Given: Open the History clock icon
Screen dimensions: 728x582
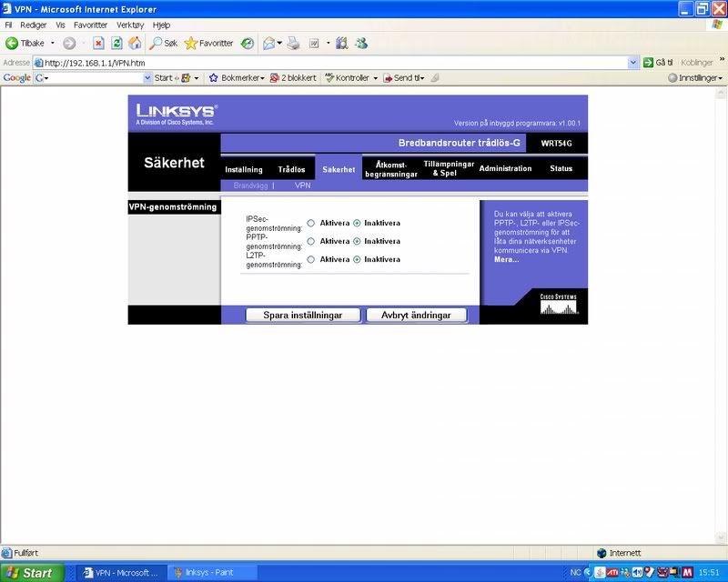Looking at the screenshot, I should point(248,43).
